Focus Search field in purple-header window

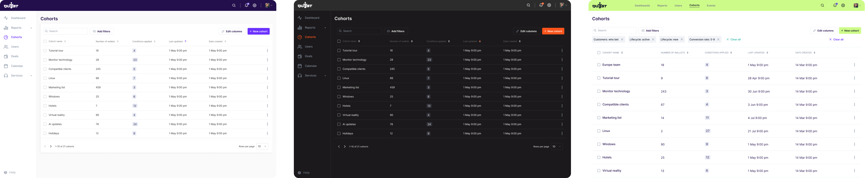click(65, 31)
